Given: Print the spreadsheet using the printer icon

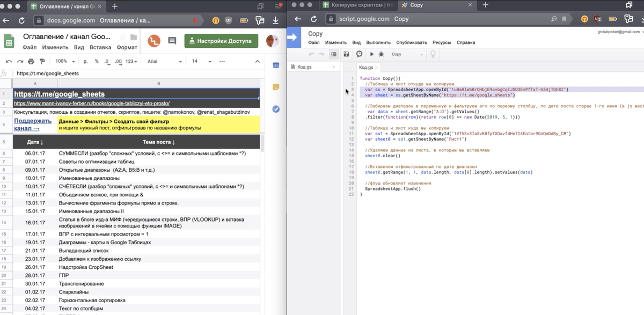Looking at the screenshot, I should coord(31,62).
